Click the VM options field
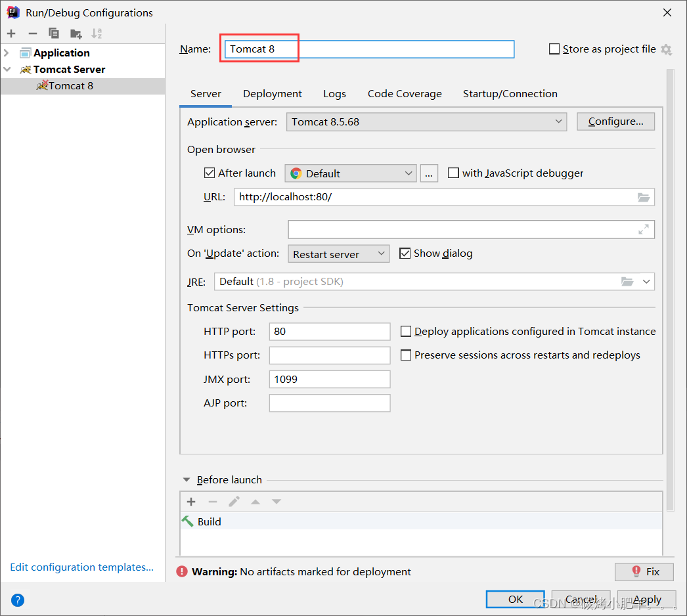The height and width of the screenshot is (616, 687). [x=471, y=230]
